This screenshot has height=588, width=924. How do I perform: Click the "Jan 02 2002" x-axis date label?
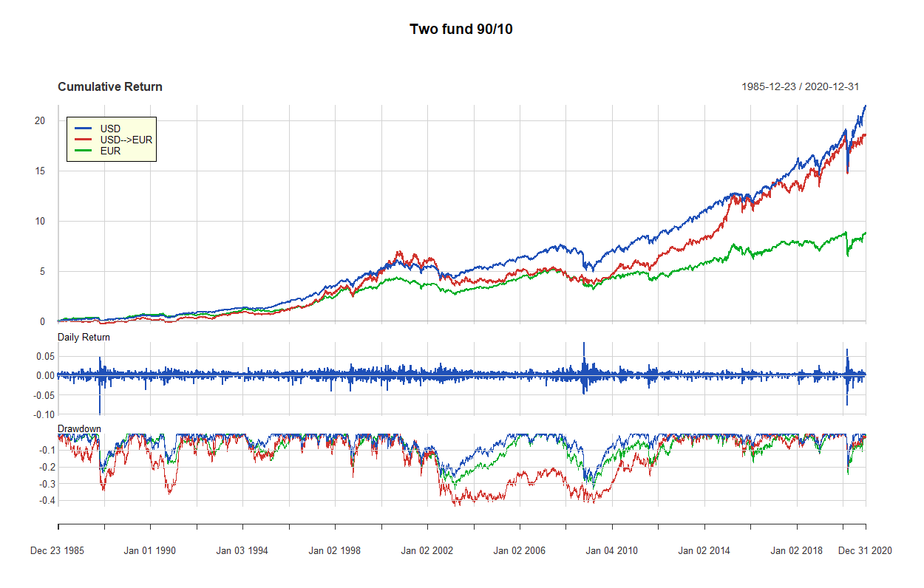[x=427, y=550]
